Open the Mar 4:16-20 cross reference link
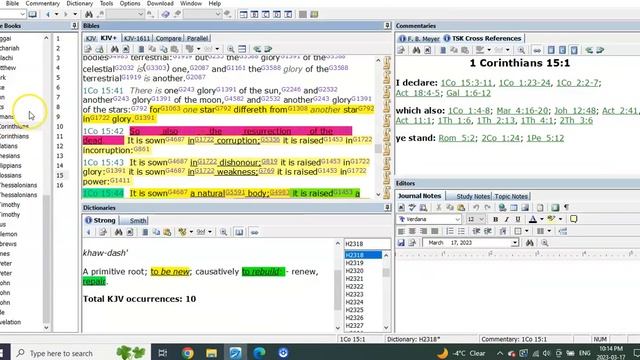This screenshot has height=360, width=640. coord(522,111)
